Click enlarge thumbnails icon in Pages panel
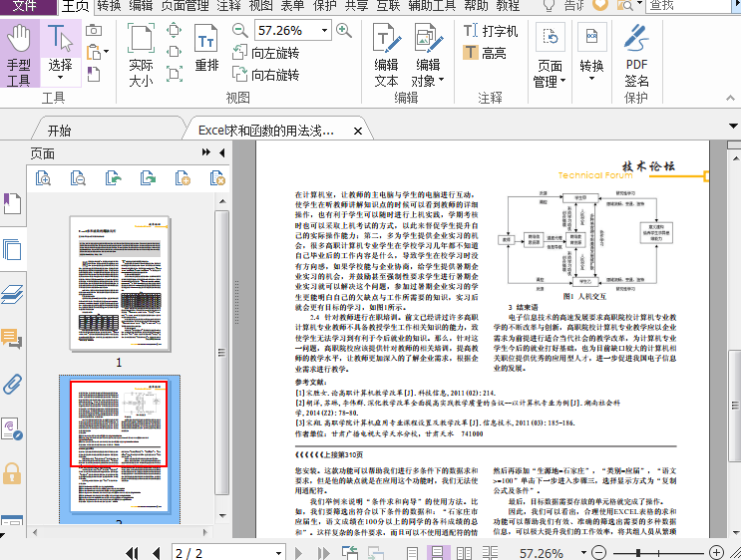This screenshot has height=560, width=741. [x=43, y=178]
